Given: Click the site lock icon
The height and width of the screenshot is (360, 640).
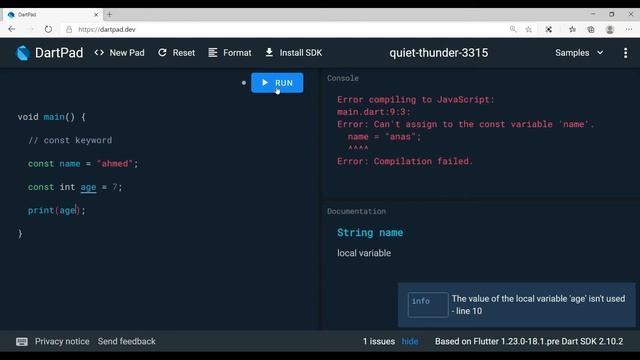Looking at the screenshot, I should (x=69, y=29).
